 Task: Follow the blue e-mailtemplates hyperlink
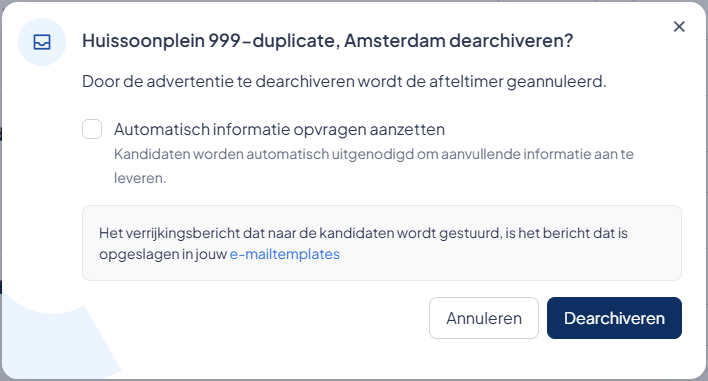pyautogui.click(x=284, y=254)
